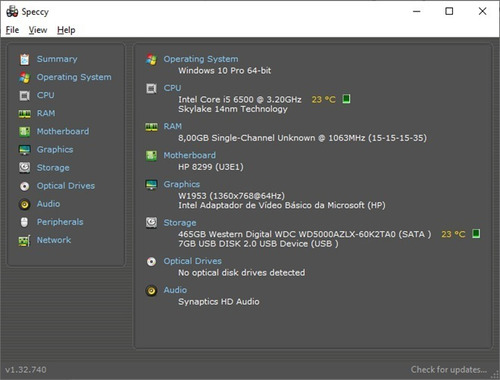The height and width of the screenshot is (380, 500).
Task: Click the CPU temperature 23 °C value
Action: coord(324,100)
